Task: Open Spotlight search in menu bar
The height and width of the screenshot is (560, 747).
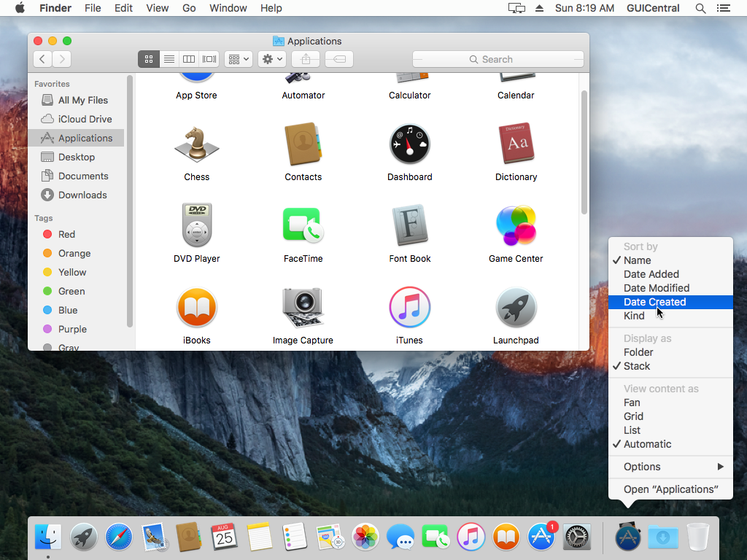Action: coord(700,8)
